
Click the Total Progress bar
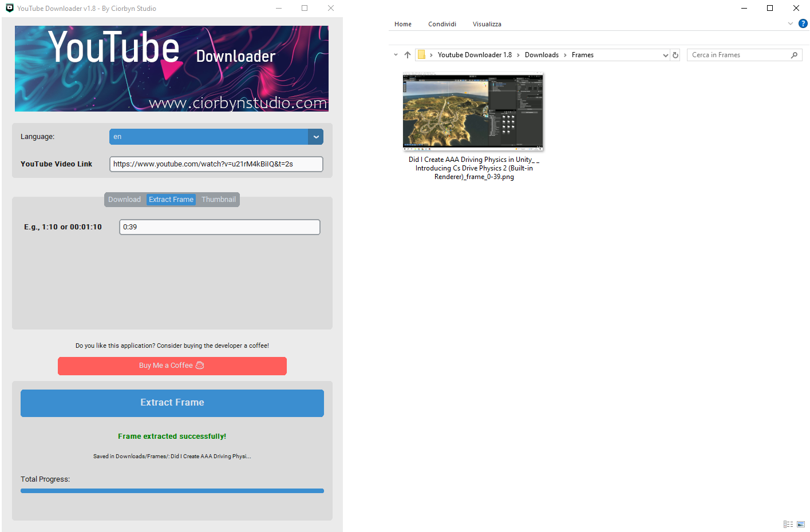[x=172, y=491]
